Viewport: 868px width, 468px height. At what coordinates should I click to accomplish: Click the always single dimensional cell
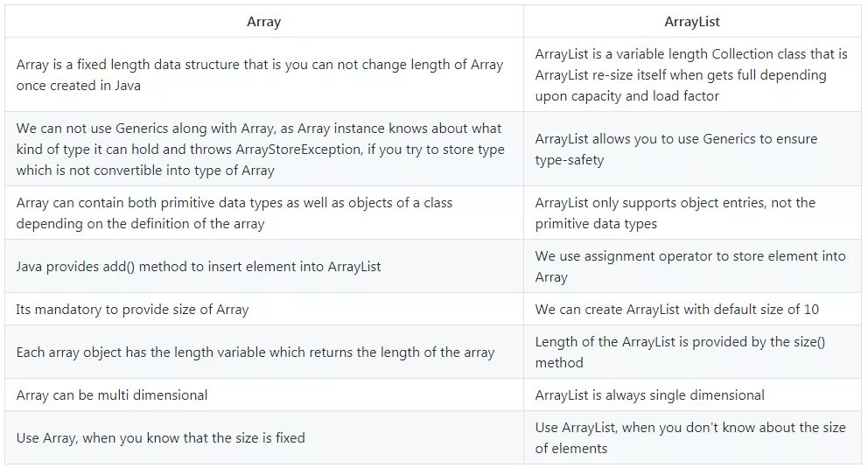pyautogui.click(x=692, y=395)
